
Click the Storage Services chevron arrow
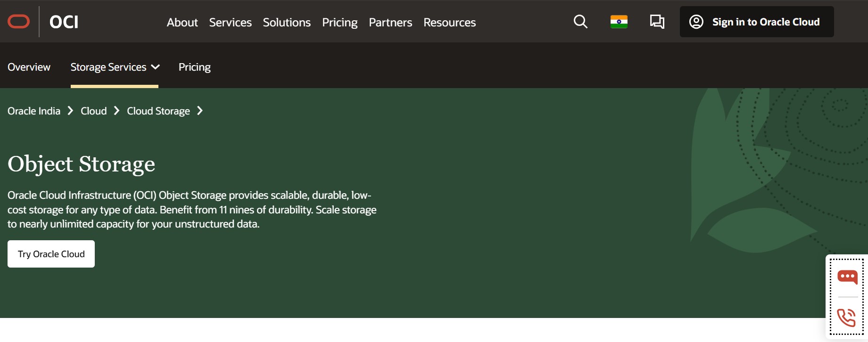[155, 67]
